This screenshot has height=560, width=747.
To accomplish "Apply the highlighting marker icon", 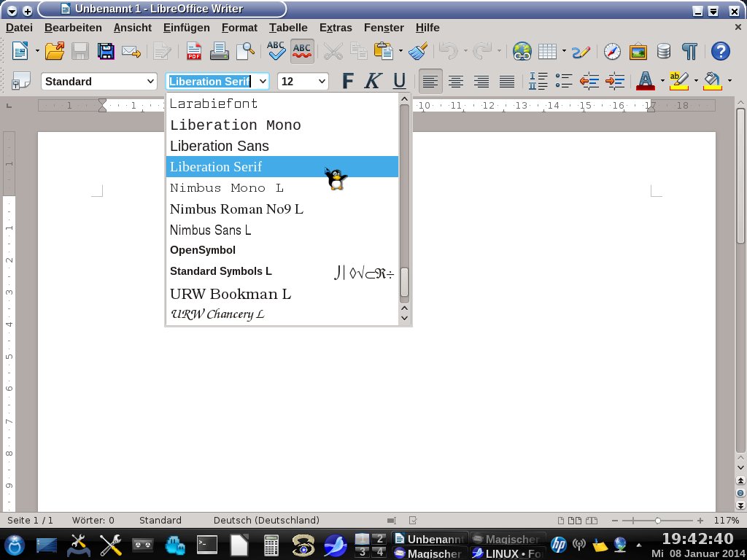I will coord(678,81).
